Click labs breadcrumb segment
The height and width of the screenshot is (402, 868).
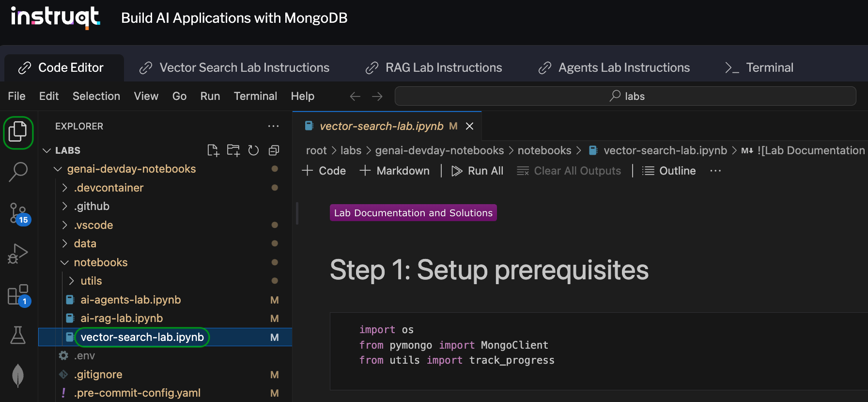click(351, 150)
